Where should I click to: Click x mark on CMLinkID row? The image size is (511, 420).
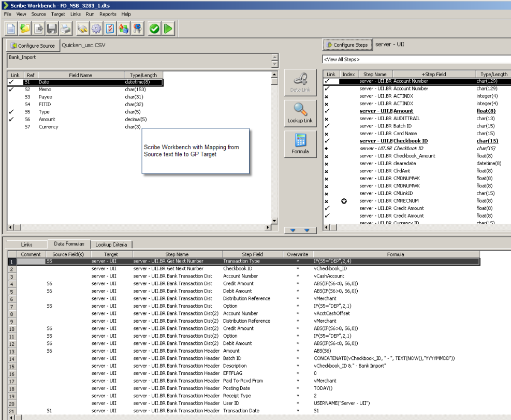[x=327, y=194]
